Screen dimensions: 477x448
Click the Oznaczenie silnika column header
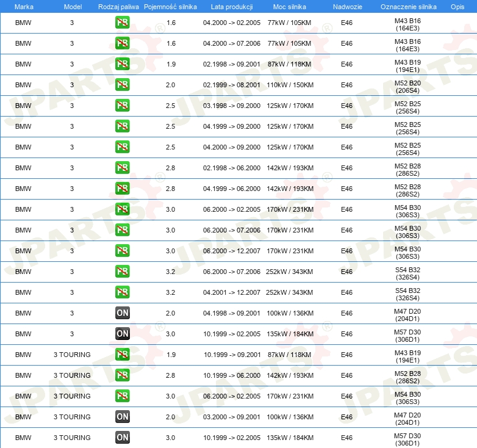[x=408, y=7]
